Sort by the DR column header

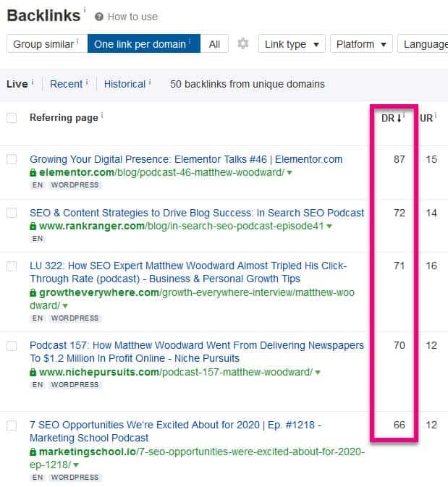click(x=388, y=119)
